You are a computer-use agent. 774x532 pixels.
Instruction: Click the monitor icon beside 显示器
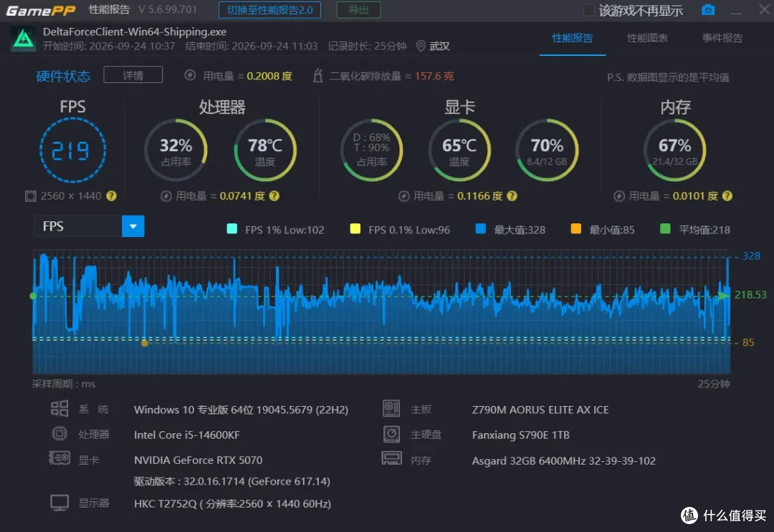pos(59,503)
